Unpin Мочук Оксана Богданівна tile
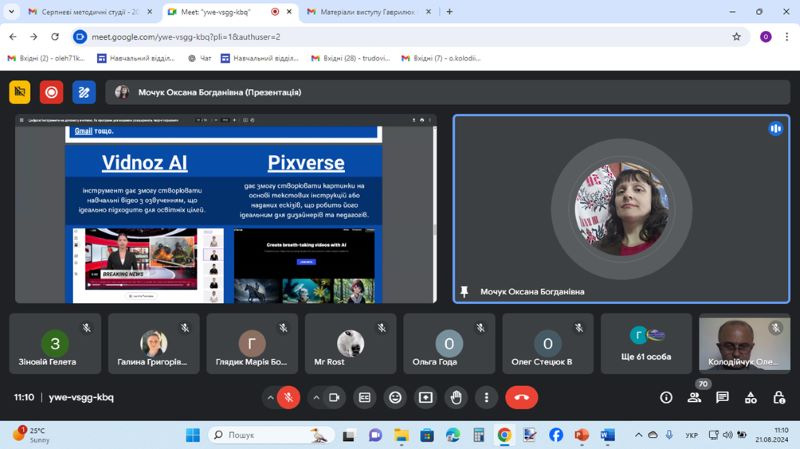This screenshot has width=800, height=449. tap(464, 291)
